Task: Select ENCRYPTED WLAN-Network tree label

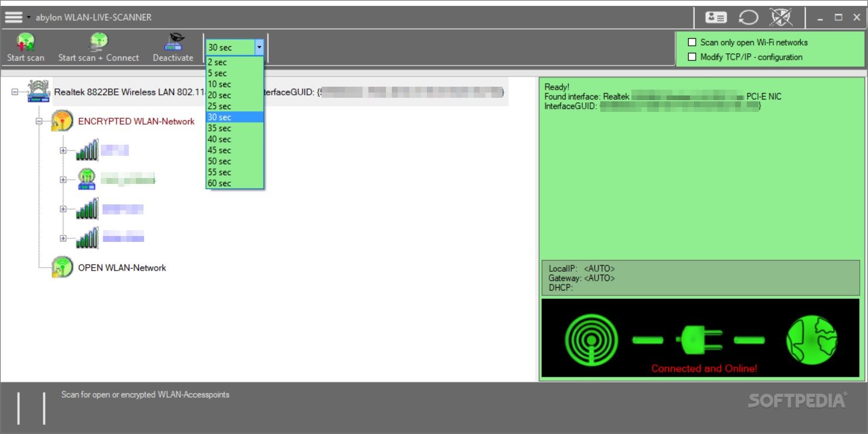Action: point(136,121)
